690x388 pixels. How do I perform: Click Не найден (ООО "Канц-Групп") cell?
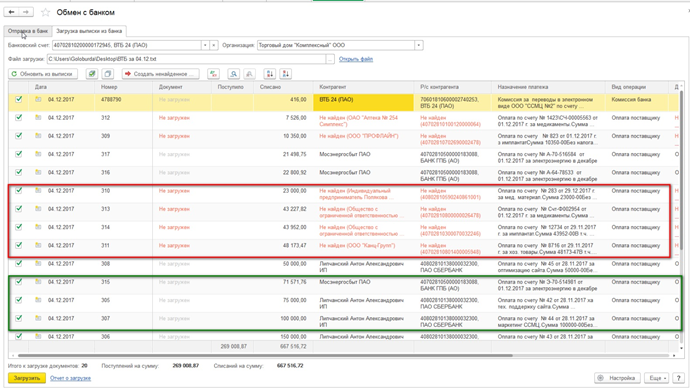click(363, 249)
